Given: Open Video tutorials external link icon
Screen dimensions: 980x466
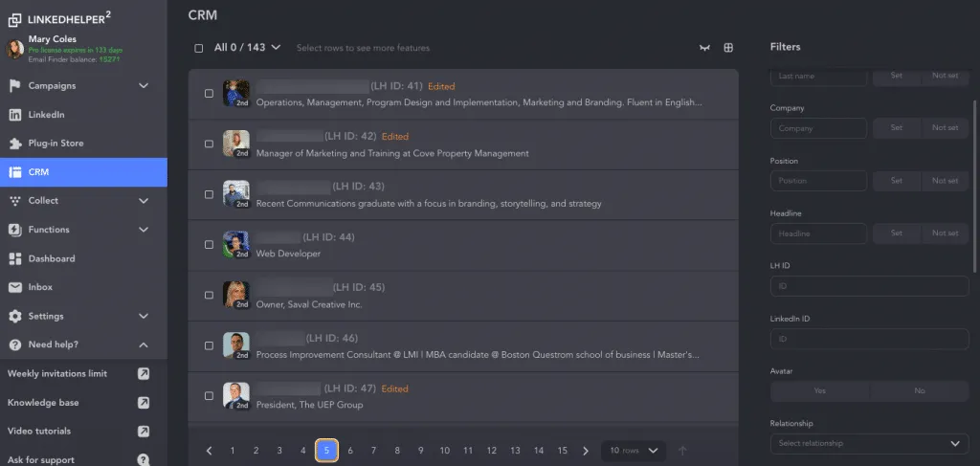Looking at the screenshot, I should coord(144,431).
